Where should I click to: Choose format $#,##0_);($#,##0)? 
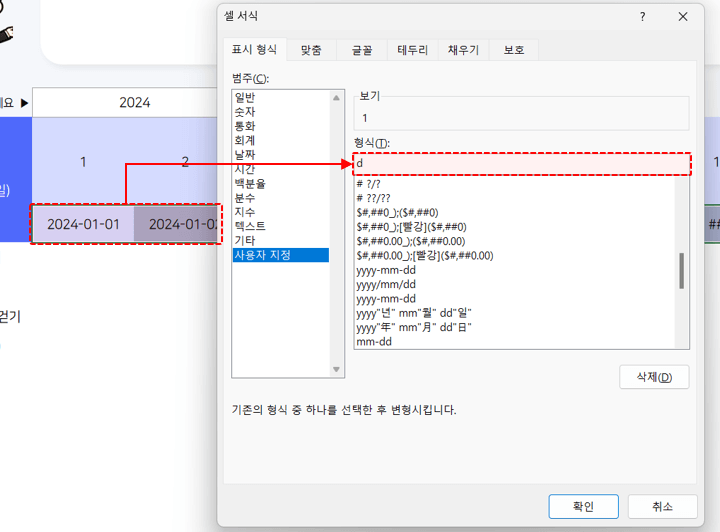pos(515,212)
